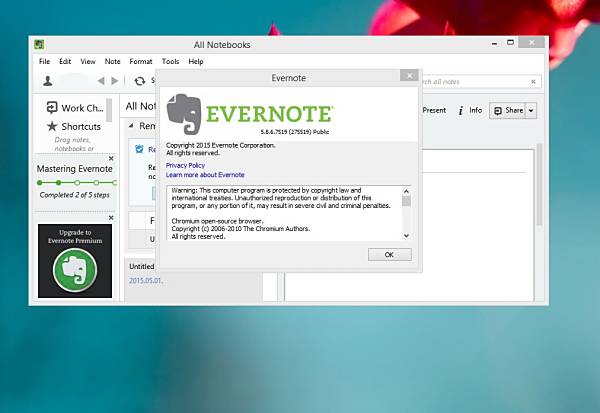Maximize the All Notebooks window

pyautogui.click(x=510, y=42)
